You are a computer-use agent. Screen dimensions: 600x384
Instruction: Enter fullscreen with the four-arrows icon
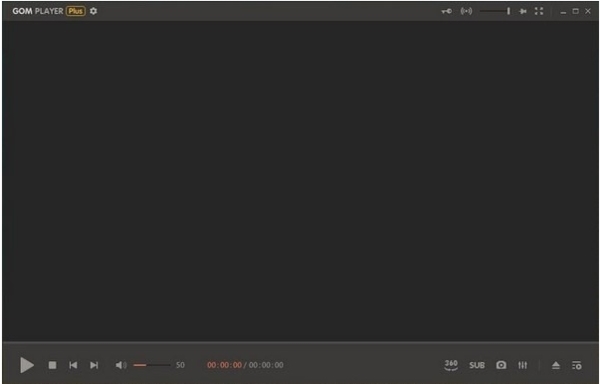(539, 11)
